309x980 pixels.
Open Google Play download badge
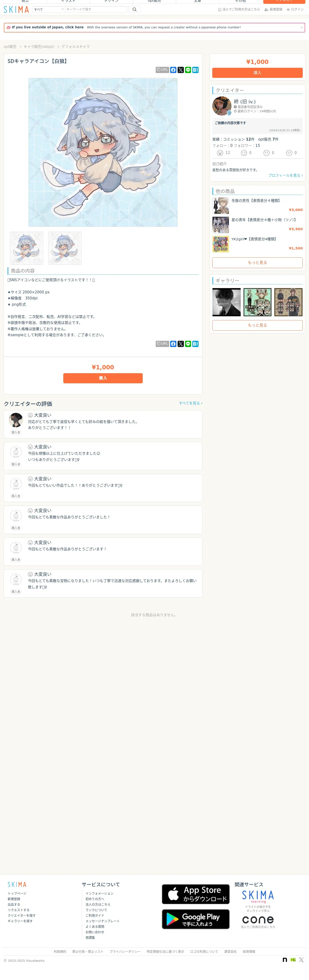[196, 919]
